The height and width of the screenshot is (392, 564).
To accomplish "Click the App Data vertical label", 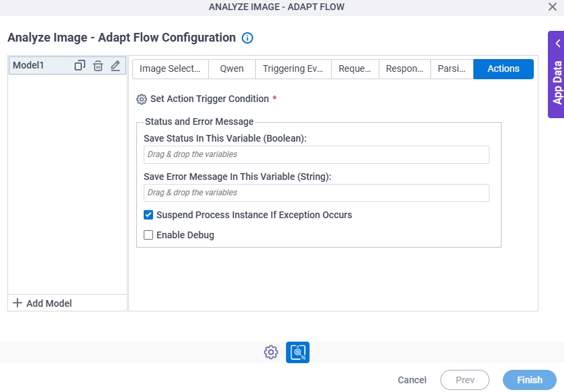I will 557,83.
